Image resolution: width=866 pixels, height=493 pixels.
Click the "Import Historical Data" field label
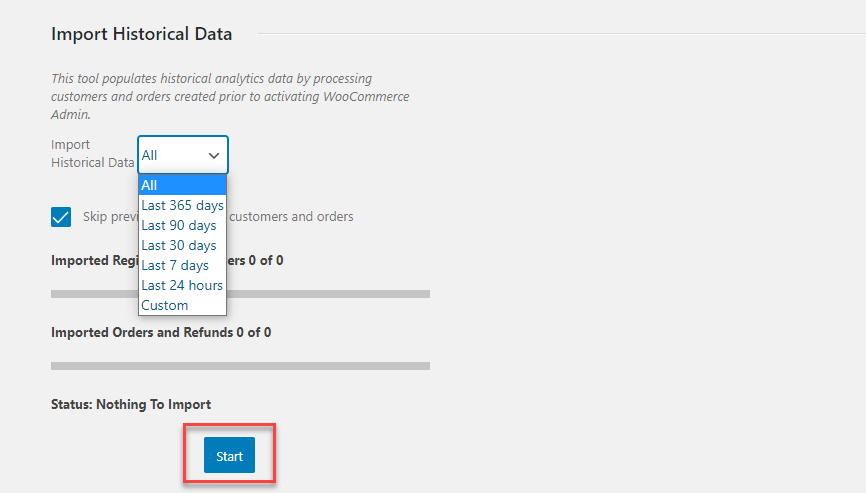point(91,153)
